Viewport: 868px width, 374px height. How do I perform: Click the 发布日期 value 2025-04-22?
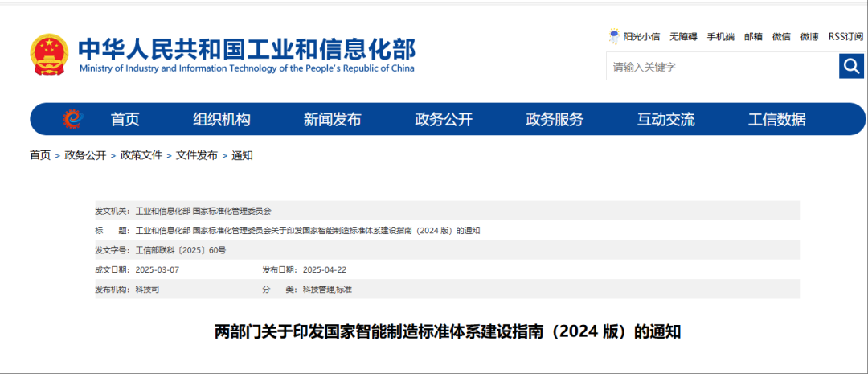325,269
